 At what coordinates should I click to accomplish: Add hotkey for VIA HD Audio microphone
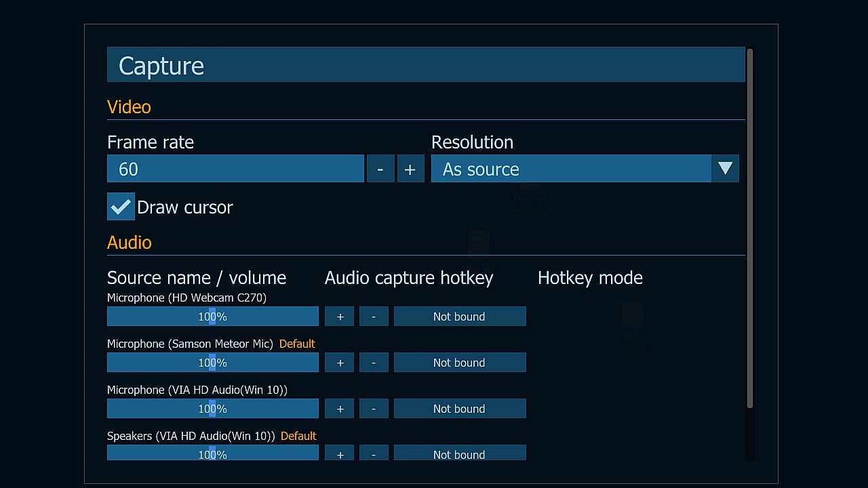[340, 409]
